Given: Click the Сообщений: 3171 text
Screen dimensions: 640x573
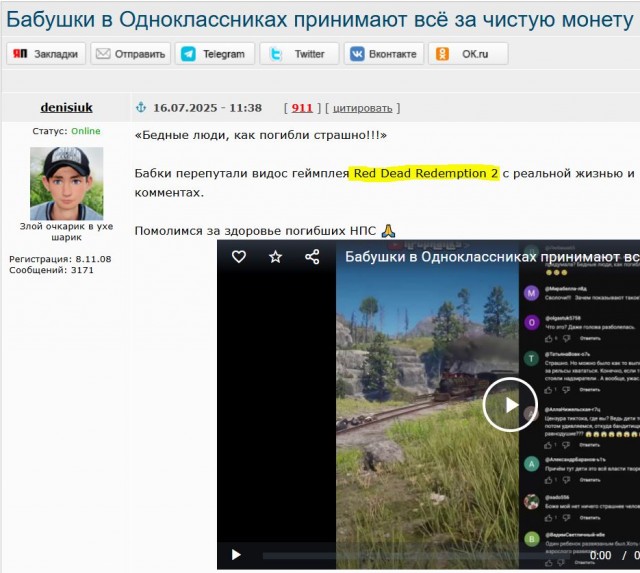Looking at the screenshot, I should point(51,270).
